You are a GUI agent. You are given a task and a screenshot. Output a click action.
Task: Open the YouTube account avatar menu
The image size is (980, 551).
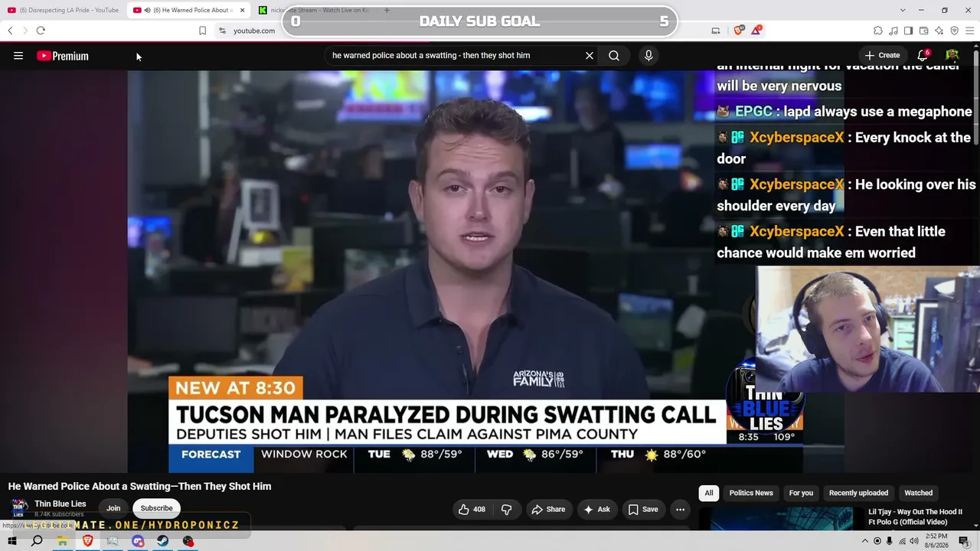[952, 55]
